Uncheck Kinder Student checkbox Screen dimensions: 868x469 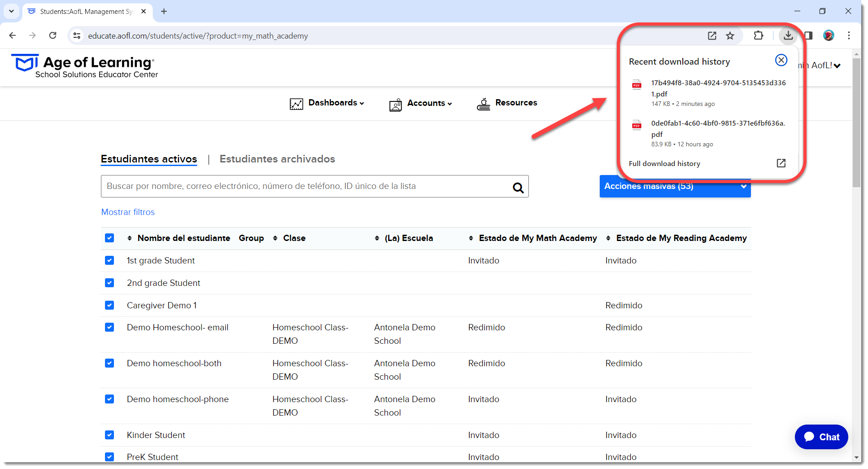pyautogui.click(x=109, y=435)
